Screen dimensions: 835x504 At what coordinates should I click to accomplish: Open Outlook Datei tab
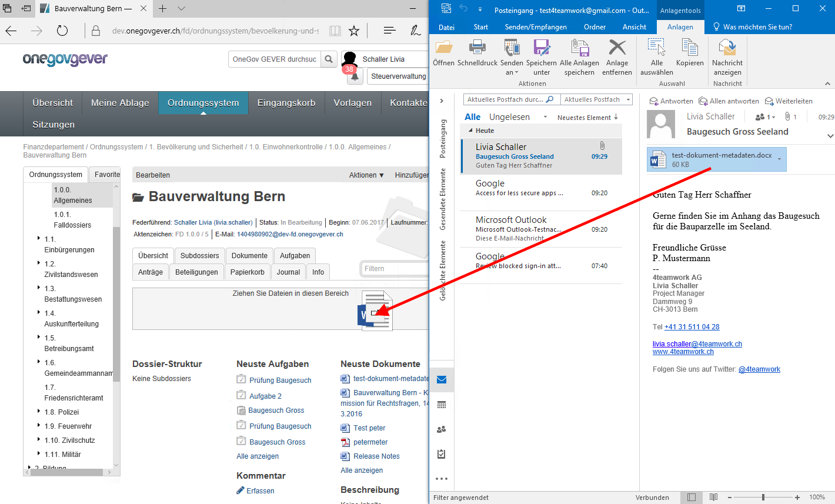coord(446,27)
